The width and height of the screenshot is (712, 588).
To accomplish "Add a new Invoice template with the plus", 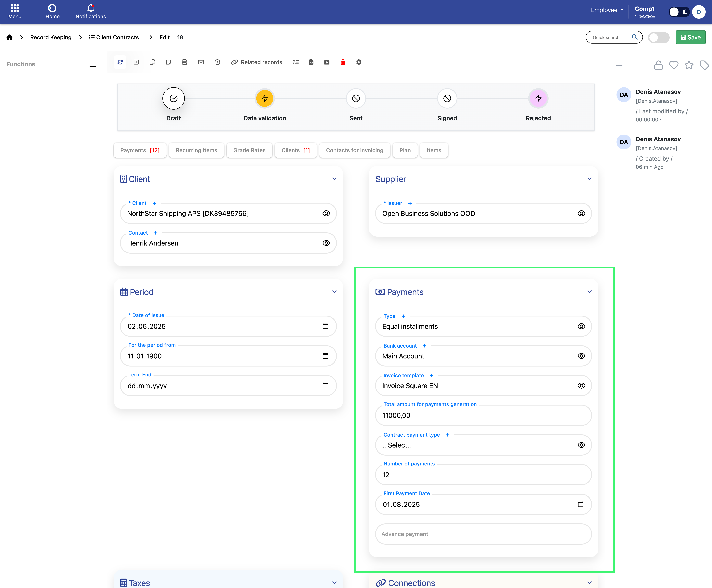I will 432,376.
